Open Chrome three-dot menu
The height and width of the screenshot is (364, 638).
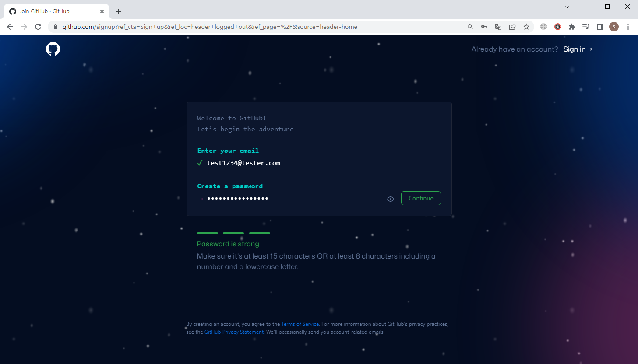click(628, 27)
